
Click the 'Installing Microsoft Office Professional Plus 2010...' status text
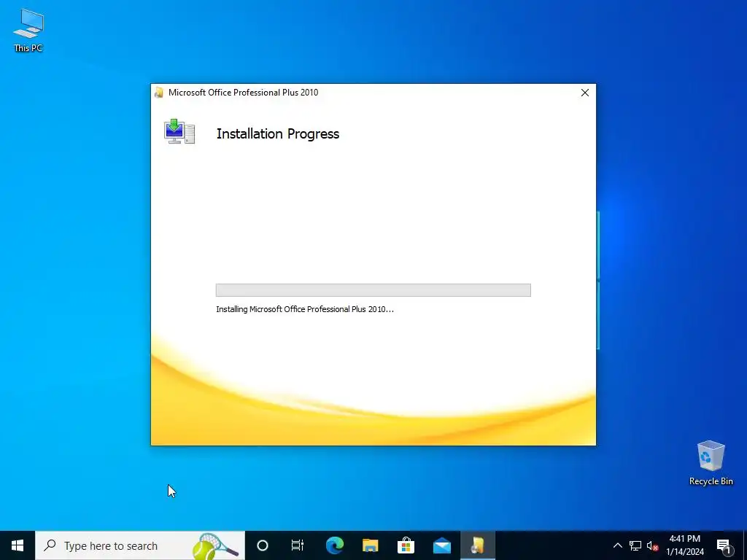305,309
